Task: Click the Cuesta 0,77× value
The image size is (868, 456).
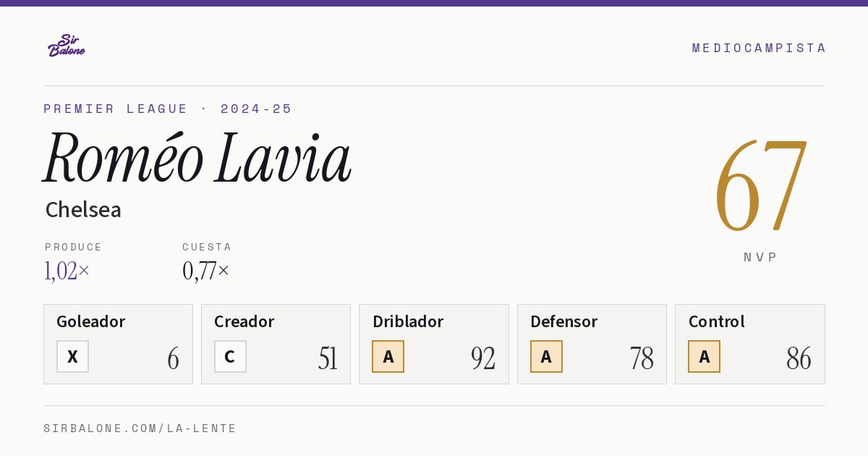Action: (206, 271)
